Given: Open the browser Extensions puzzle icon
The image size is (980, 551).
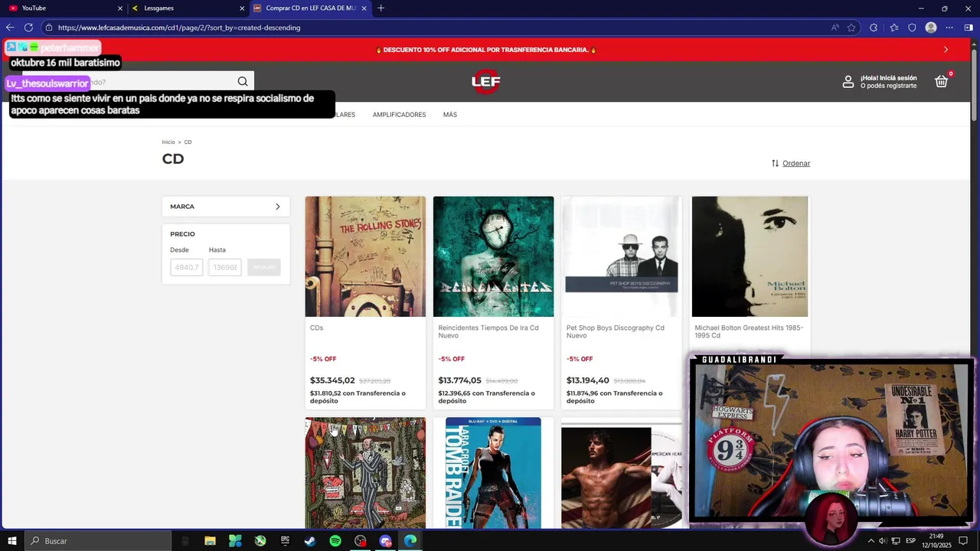Looking at the screenshot, I should coord(874,28).
